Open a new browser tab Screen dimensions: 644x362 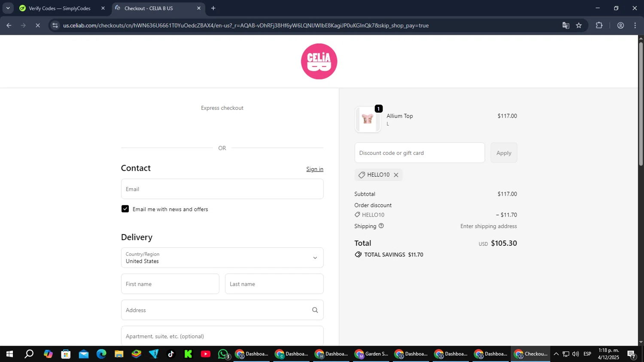pos(213,8)
